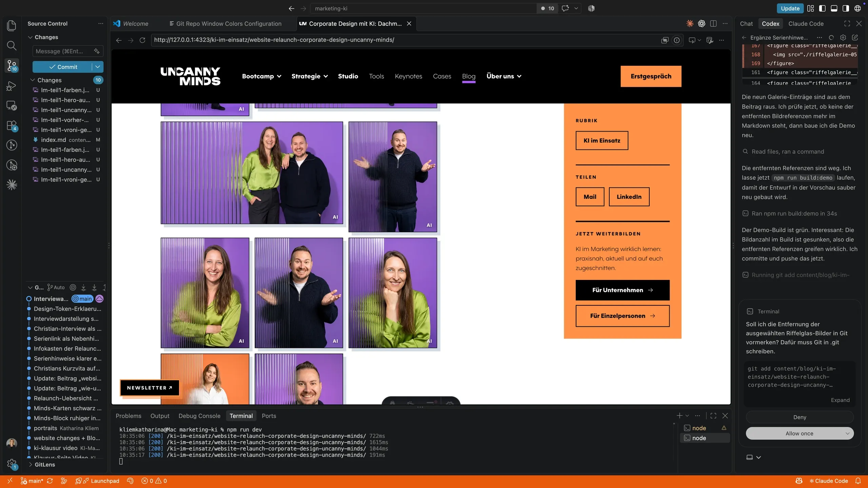Click the Erstgespräch button on the website
Image resolution: width=868 pixels, height=488 pixels.
[651, 76]
